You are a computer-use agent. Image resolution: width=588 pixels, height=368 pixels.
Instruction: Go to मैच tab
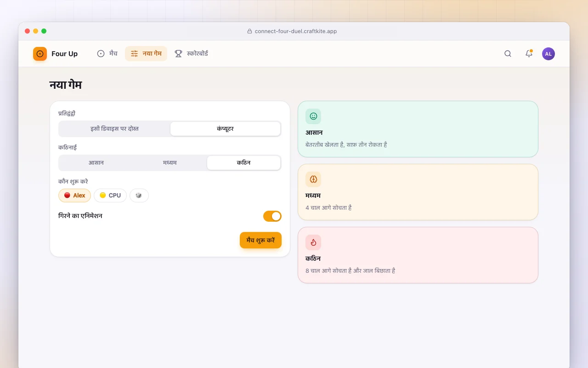coord(107,54)
